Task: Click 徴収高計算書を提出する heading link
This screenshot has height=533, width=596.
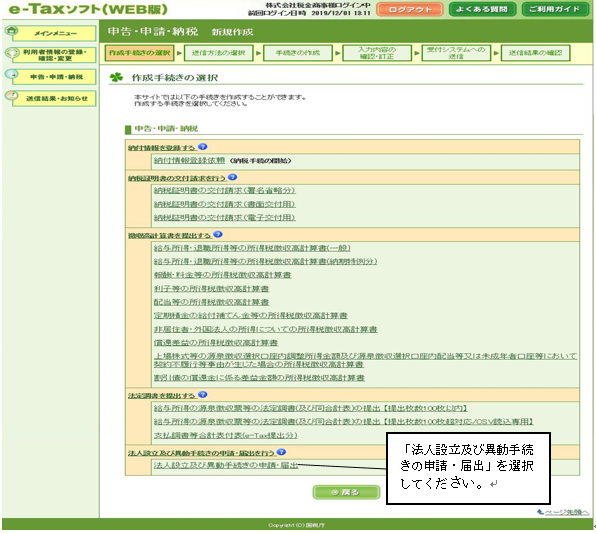Action: point(170,236)
